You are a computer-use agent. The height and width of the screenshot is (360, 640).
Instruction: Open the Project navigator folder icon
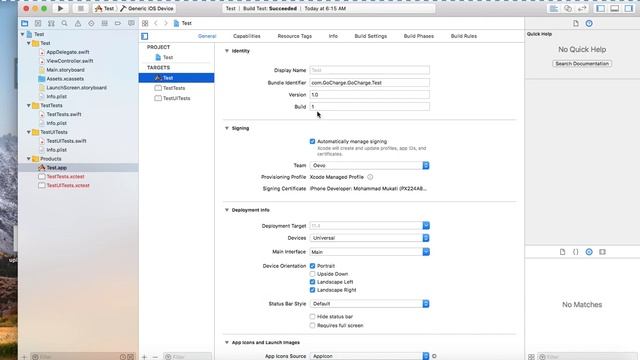pos(25,23)
